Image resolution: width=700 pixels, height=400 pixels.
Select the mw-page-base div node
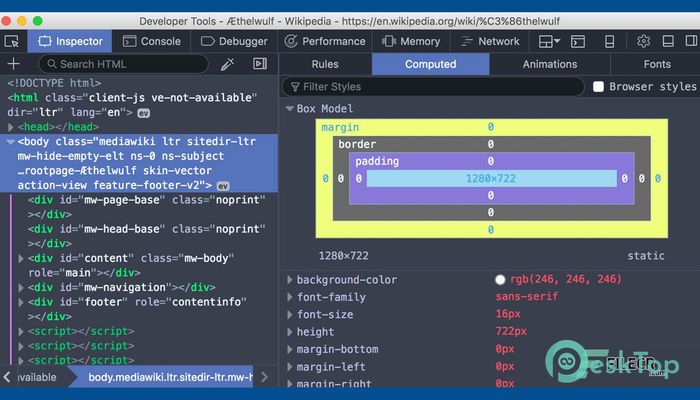[x=147, y=207]
